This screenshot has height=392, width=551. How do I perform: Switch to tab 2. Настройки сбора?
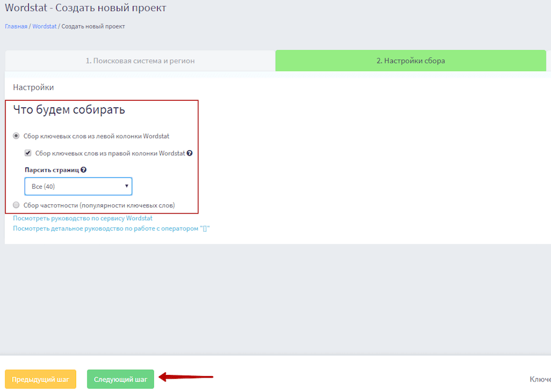click(410, 61)
